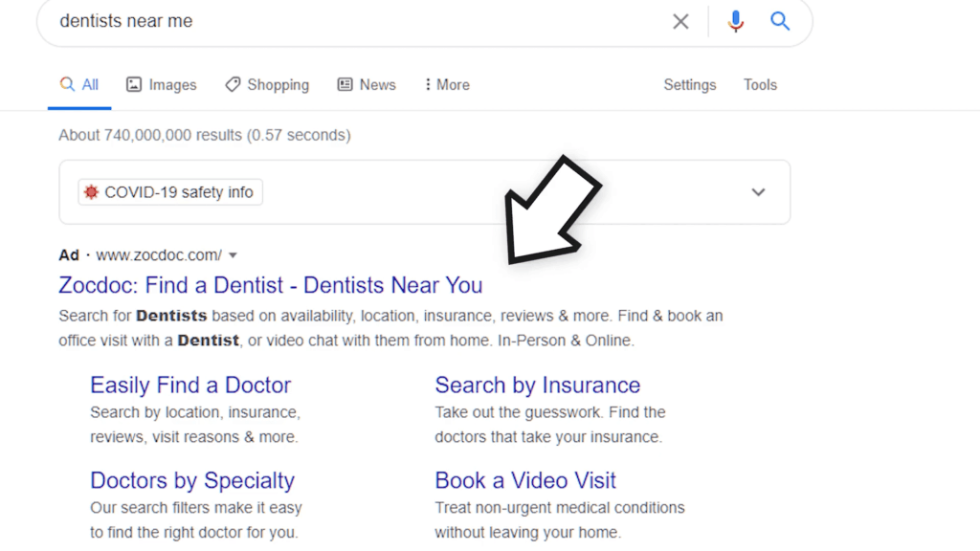Open the 'Search by Insurance' sitelink
Image resolution: width=980 pixels, height=551 pixels.
point(538,386)
